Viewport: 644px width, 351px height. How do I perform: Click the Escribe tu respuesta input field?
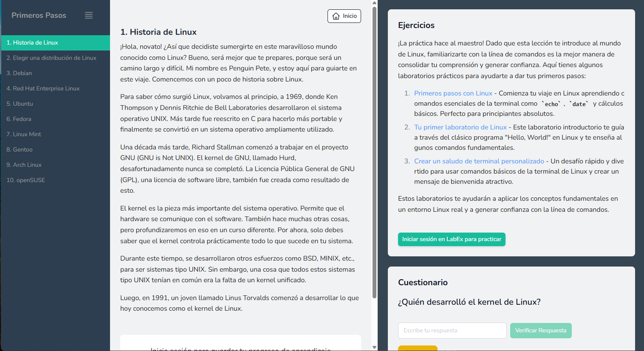[x=452, y=331]
